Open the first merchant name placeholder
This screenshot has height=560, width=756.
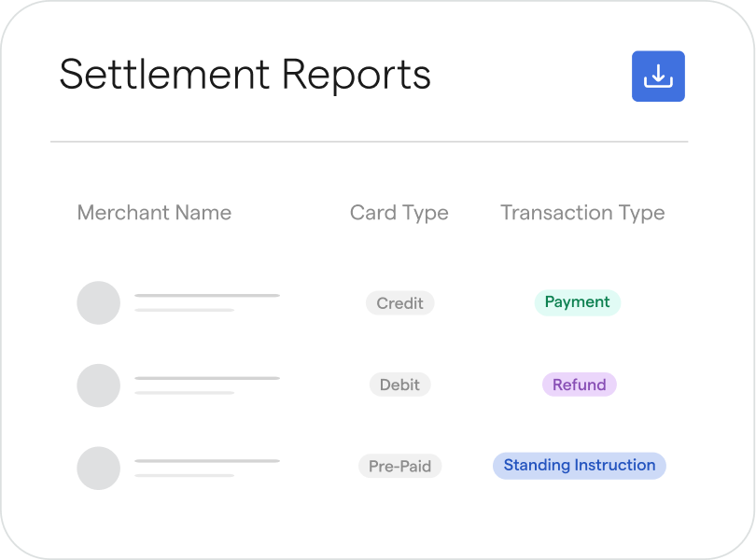pos(207,296)
